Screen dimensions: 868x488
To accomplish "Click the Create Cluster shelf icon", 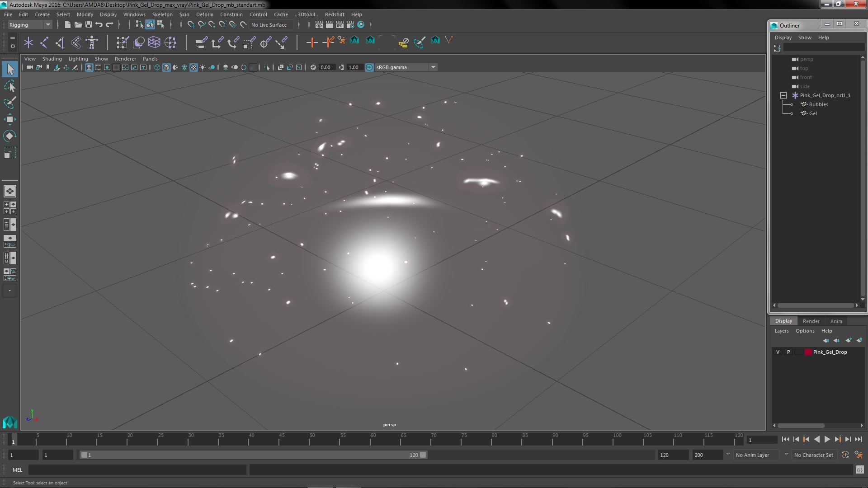I will click(x=170, y=43).
